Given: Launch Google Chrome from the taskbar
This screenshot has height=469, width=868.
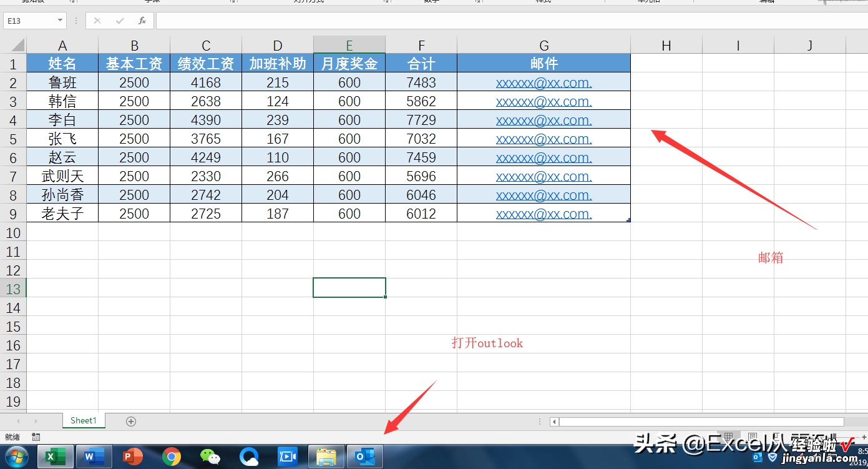Looking at the screenshot, I should (x=172, y=457).
